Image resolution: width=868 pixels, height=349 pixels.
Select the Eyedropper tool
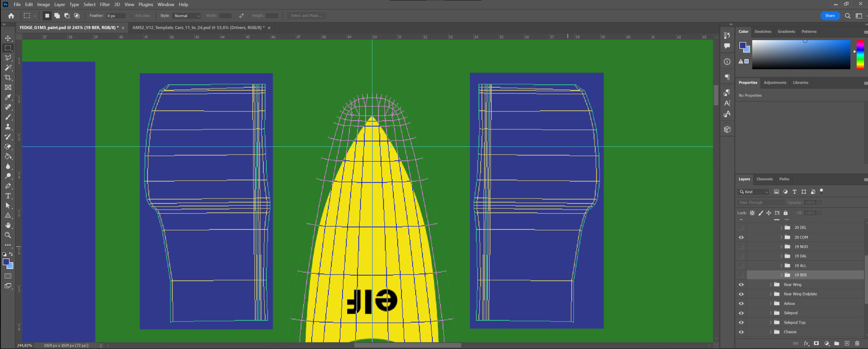click(8, 97)
